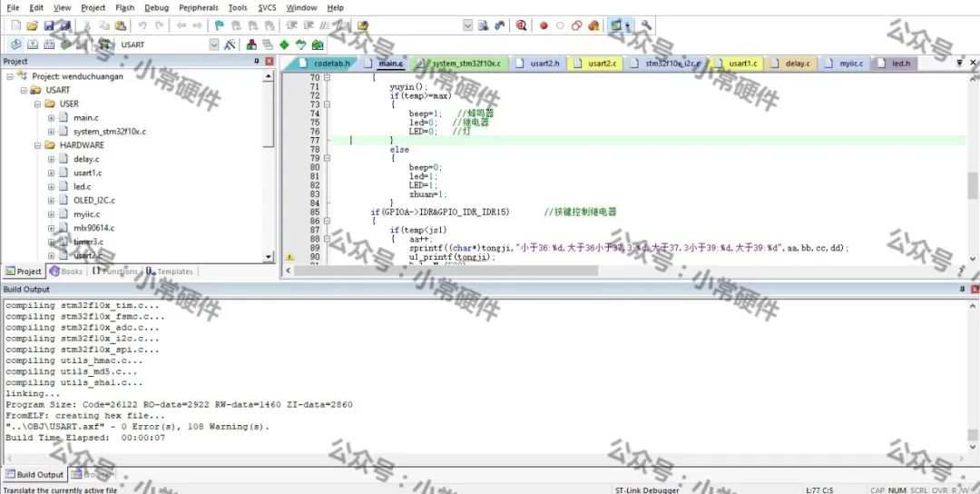Build the target files
The image size is (980, 494).
(33, 44)
